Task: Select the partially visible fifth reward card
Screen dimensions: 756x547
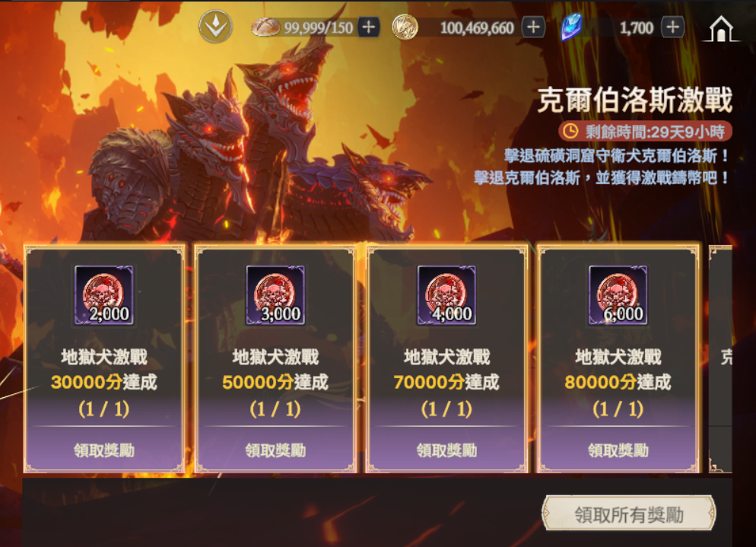Action: pyautogui.click(x=721, y=359)
